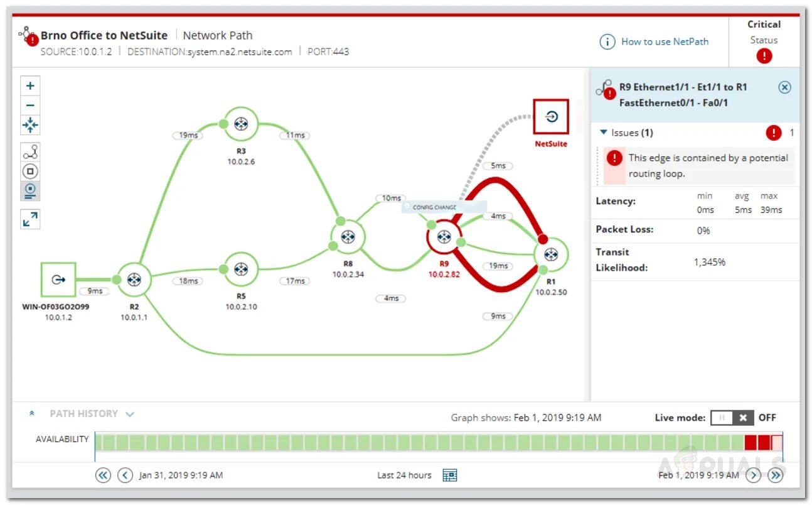Screen dimensions: 812x505
Task: Zoom out of the network map
Action: click(30, 106)
